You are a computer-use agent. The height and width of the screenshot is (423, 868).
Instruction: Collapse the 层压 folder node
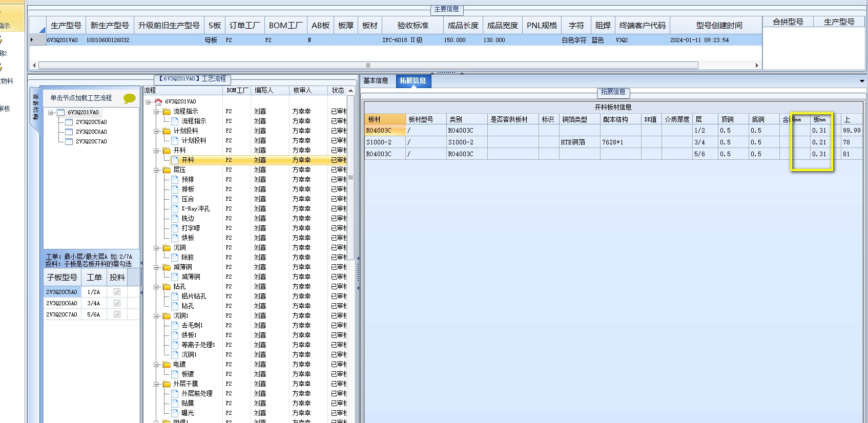point(156,170)
